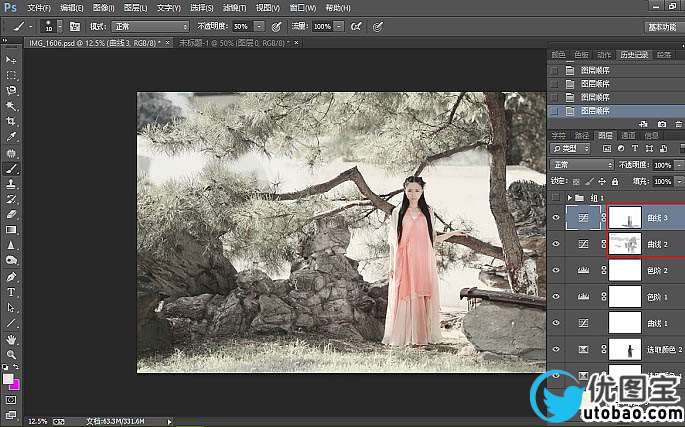Image resolution: width=685 pixels, height=427 pixels.
Task: Switch to the 未标题-1 document tab
Action: [234, 43]
